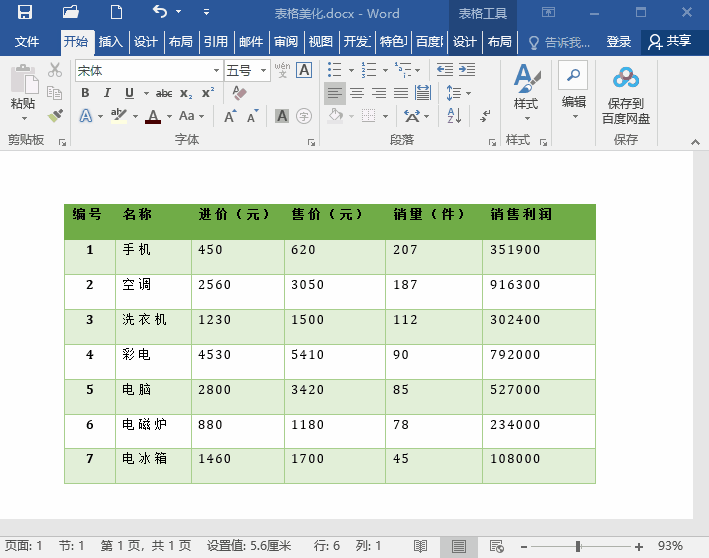Image resolution: width=709 pixels, height=558 pixels.
Task: Open the 文件 file tab
Action: (27, 42)
